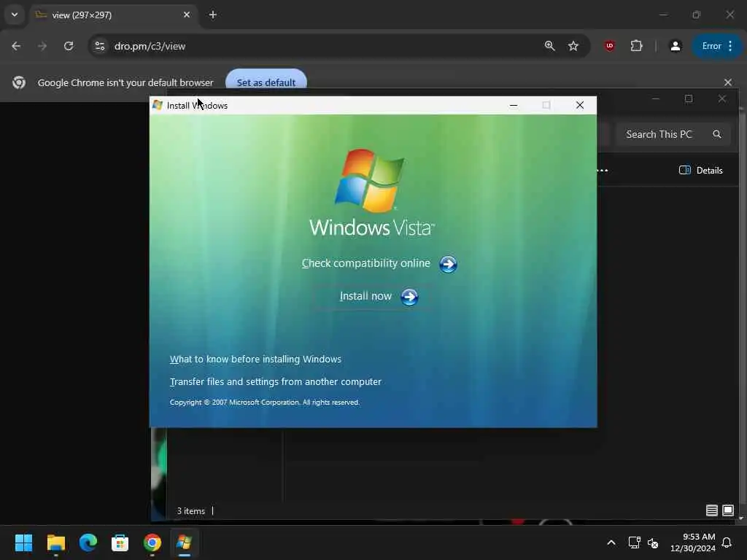The width and height of the screenshot is (747, 560).
Task: Open the clock showing 9:53 AM
Action: [x=693, y=542]
